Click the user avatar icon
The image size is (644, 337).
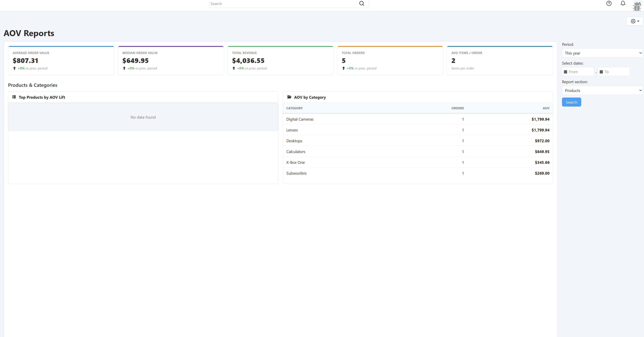[637, 6]
